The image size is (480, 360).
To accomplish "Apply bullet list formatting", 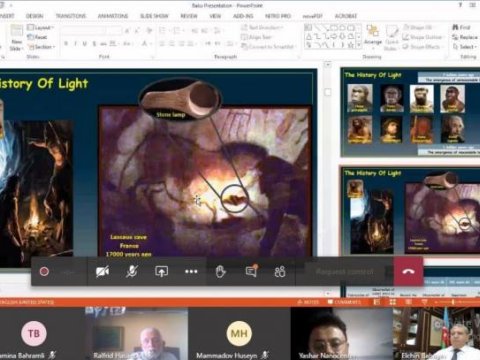I will pyautogui.click(x=163, y=31).
